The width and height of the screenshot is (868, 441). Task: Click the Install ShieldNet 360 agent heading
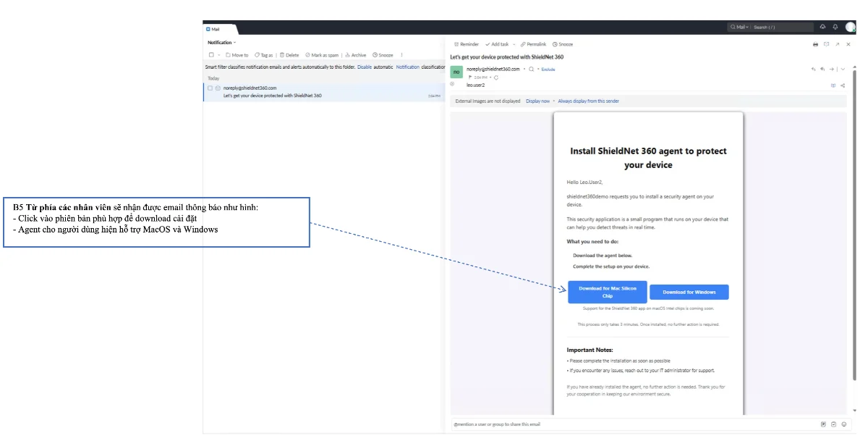[x=648, y=158]
